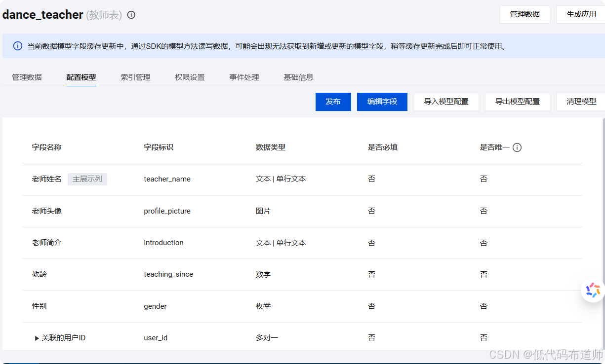Click the 管理数据 button at top right

click(x=525, y=14)
